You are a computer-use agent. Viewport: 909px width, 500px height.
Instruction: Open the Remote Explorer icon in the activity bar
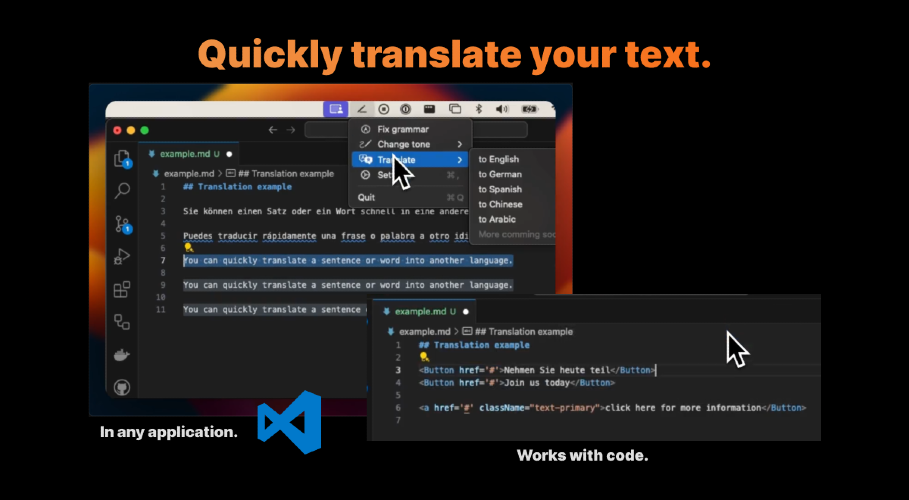tap(122, 321)
